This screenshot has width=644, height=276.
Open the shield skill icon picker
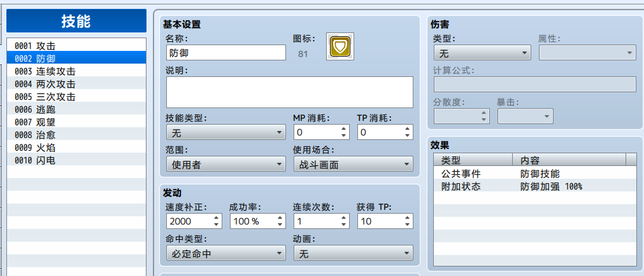point(340,46)
